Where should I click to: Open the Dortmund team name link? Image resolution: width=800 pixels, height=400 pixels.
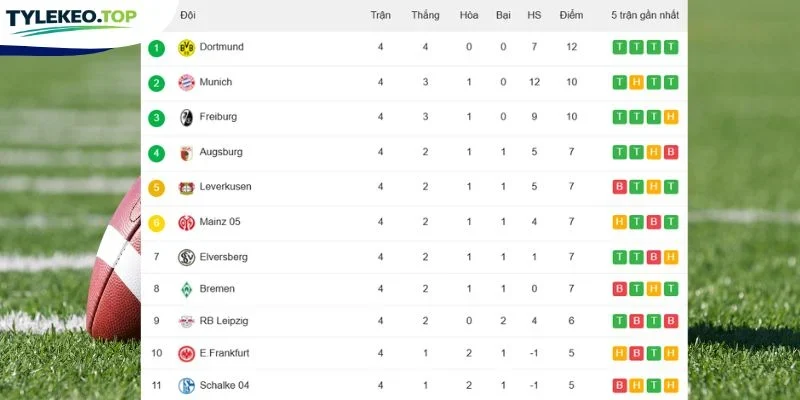(221, 47)
